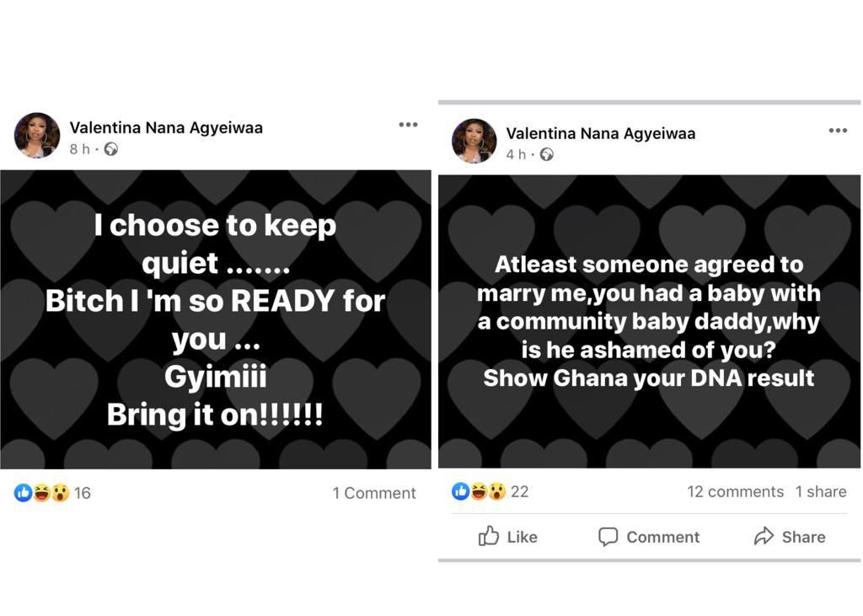This screenshot has height=616, width=863.
Task: Click the left post's profile picture
Action: (37, 136)
